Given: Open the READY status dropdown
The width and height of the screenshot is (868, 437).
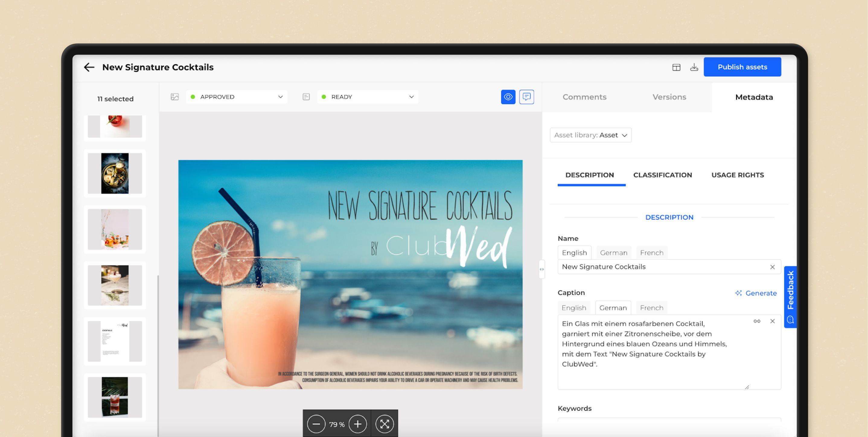Looking at the screenshot, I should (x=411, y=97).
